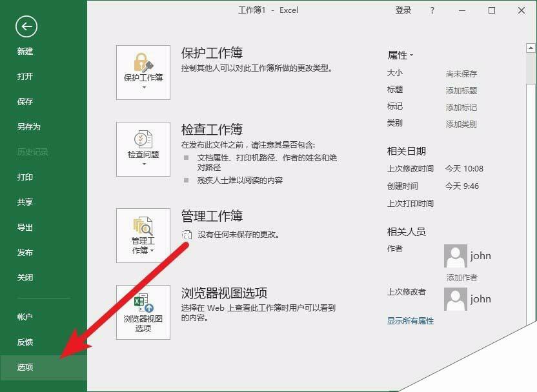537x392 pixels.
Task: Click 残疾人士难以阅读的内容 list item
Action: (239, 181)
